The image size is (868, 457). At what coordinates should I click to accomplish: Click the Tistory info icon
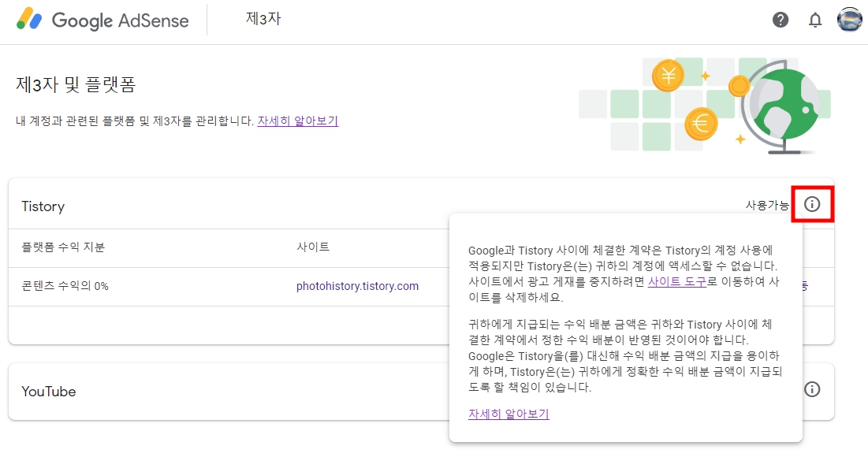(x=812, y=204)
